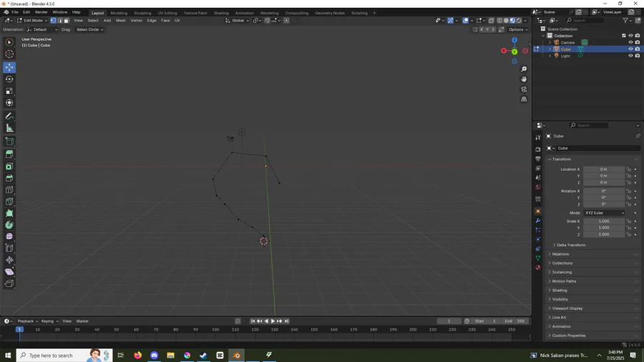Switch to the Modeling workspace tab
Screen dimensions: 644x362
(x=119, y=13)
